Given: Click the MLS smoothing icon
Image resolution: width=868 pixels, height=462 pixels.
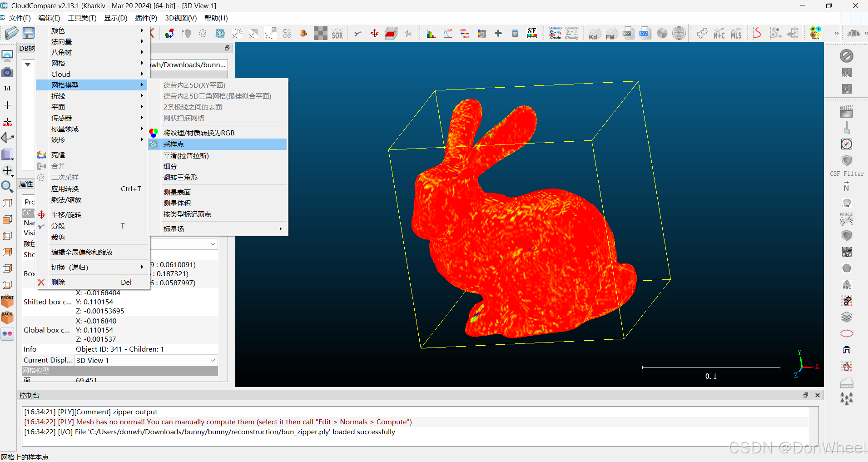Looking at the screenshot, I should [x=736, y=34].
